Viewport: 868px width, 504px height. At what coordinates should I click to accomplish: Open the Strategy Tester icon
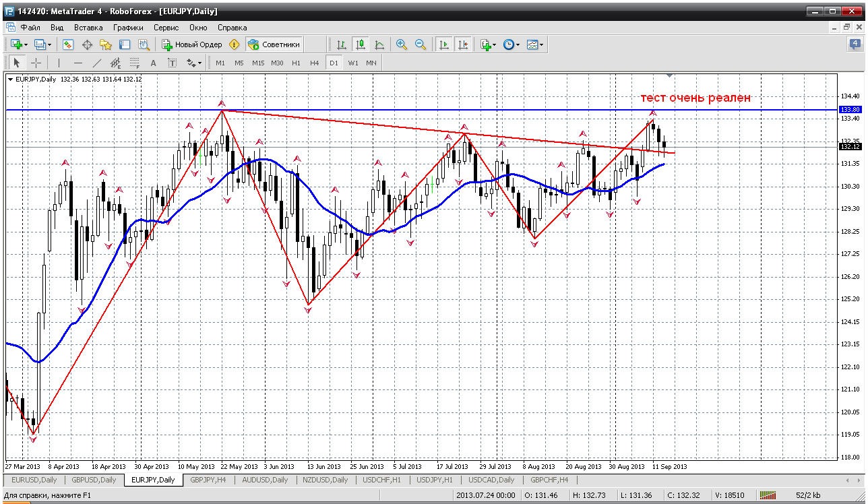pyautogui.click(x=144, y=44)
